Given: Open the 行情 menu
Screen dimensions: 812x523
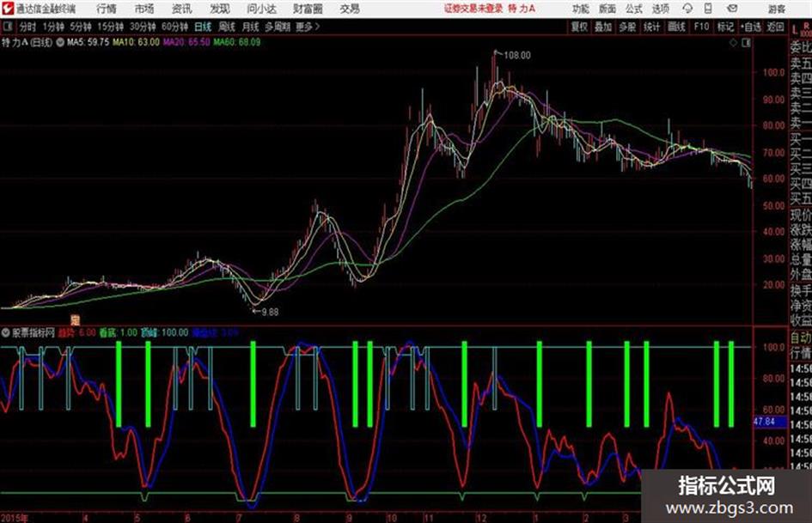Looking at the screenshot, I should [107, 9].
